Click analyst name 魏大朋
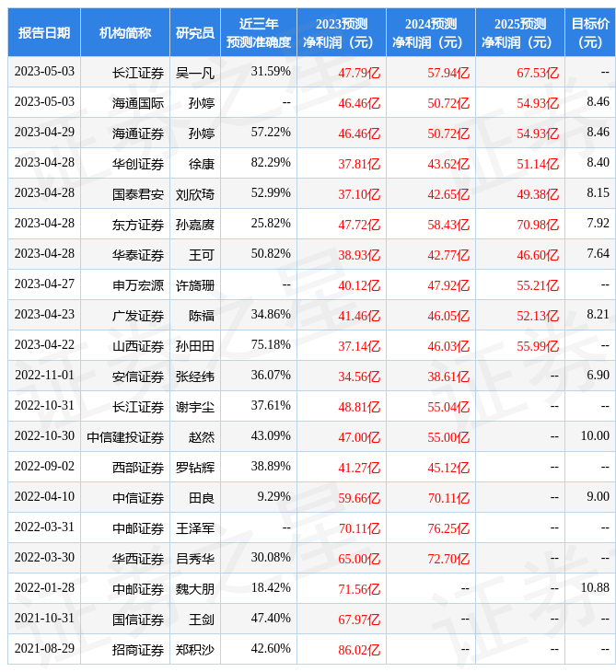 194,588
